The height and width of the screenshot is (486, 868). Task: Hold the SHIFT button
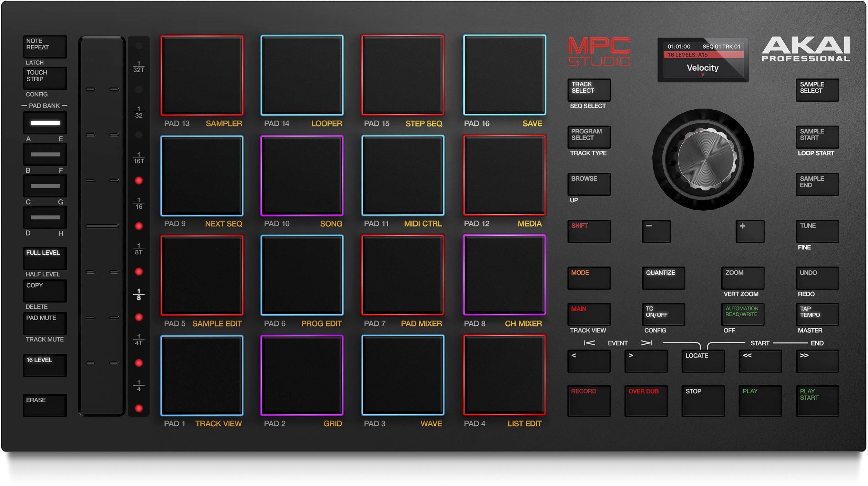589,232
